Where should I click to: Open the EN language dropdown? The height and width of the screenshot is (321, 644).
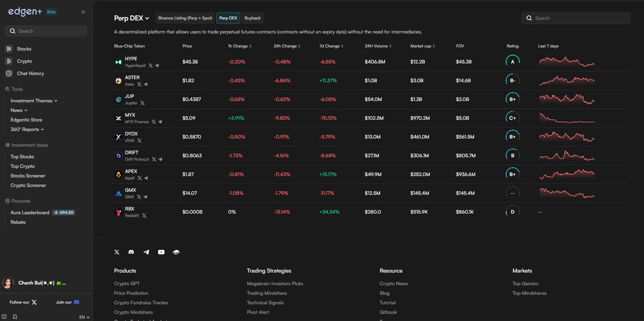point(84,317)
